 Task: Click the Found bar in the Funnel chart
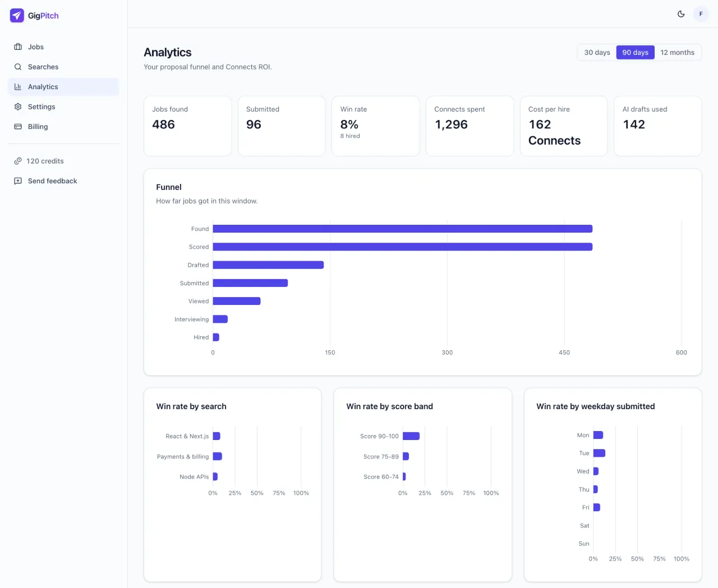click(403, 229)
